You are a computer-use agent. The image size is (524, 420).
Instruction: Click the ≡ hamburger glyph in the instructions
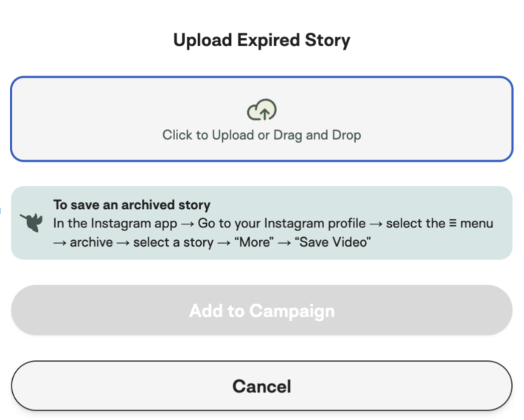point(453,223)
